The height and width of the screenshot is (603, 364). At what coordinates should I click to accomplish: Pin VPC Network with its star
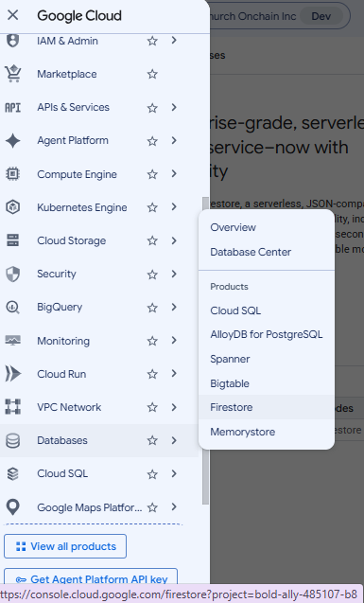click(x=152, y=407)
